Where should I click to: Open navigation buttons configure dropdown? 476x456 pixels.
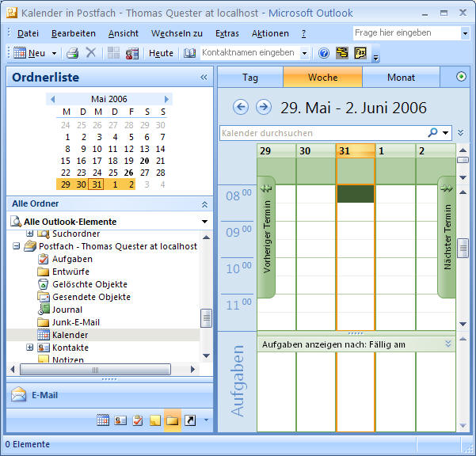(206, 420)
